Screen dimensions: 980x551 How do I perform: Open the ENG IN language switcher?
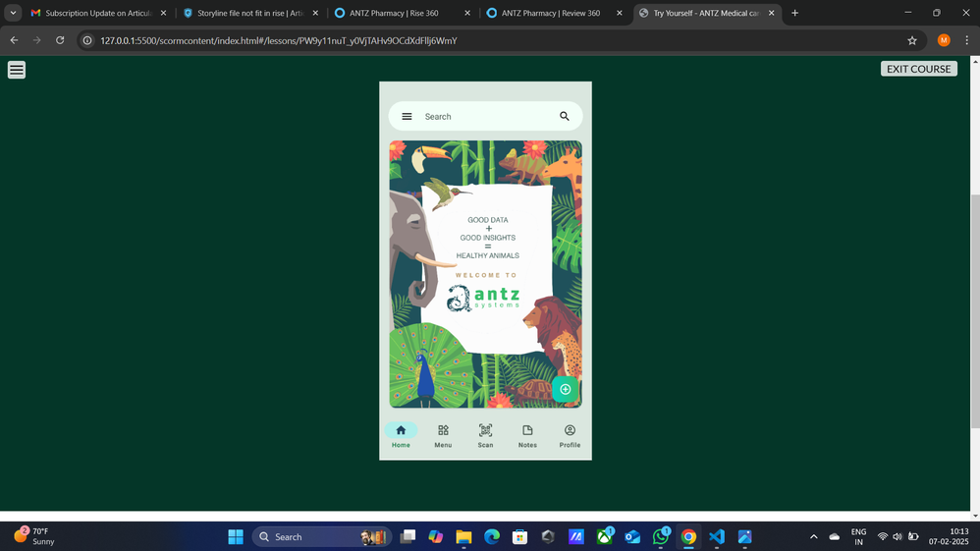[x=859, y=536]
